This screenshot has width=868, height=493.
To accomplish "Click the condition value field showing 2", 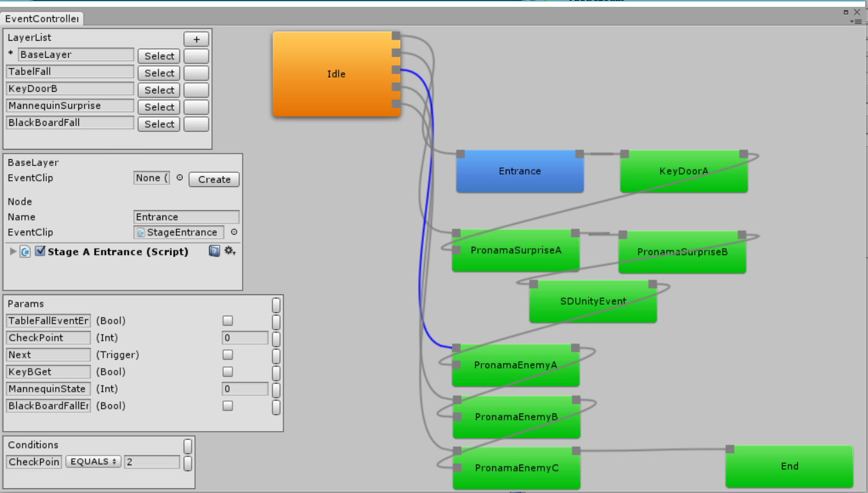I will [x=152, y=462].
